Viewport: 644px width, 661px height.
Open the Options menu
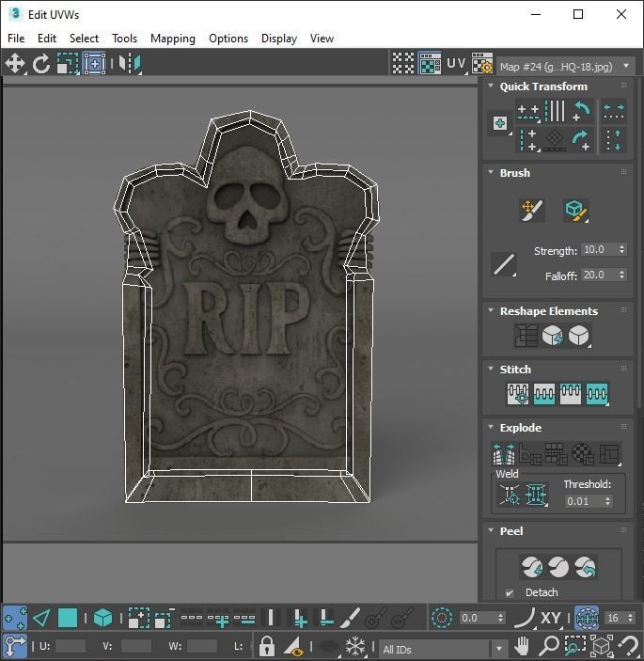click(228, 39)
